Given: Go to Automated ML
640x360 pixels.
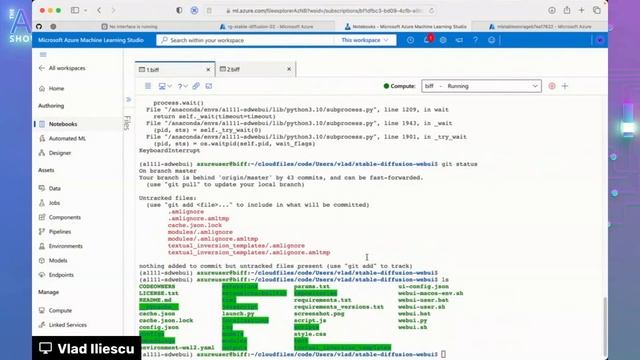Looking at the screenshot, I should tap(67, 139).
